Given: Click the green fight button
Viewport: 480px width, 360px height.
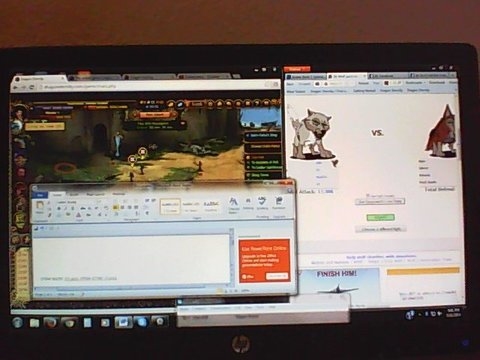Looking at the screenshot, I should coord(380,217).
